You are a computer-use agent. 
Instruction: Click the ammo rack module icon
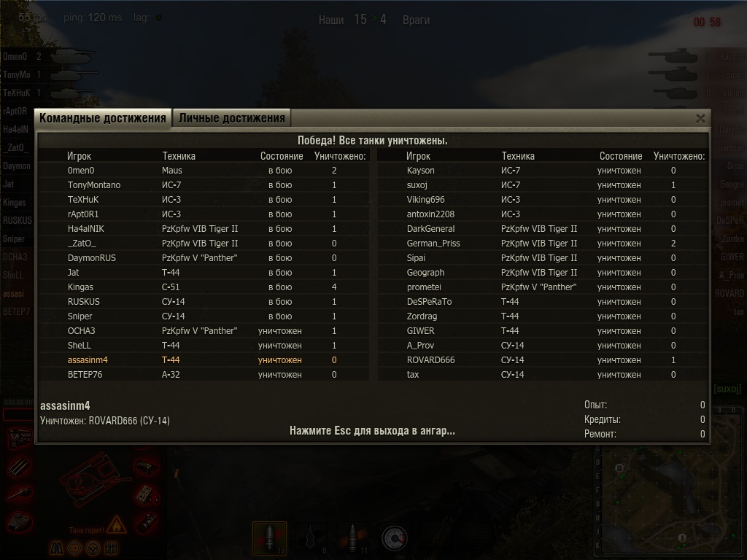(20, 466)
